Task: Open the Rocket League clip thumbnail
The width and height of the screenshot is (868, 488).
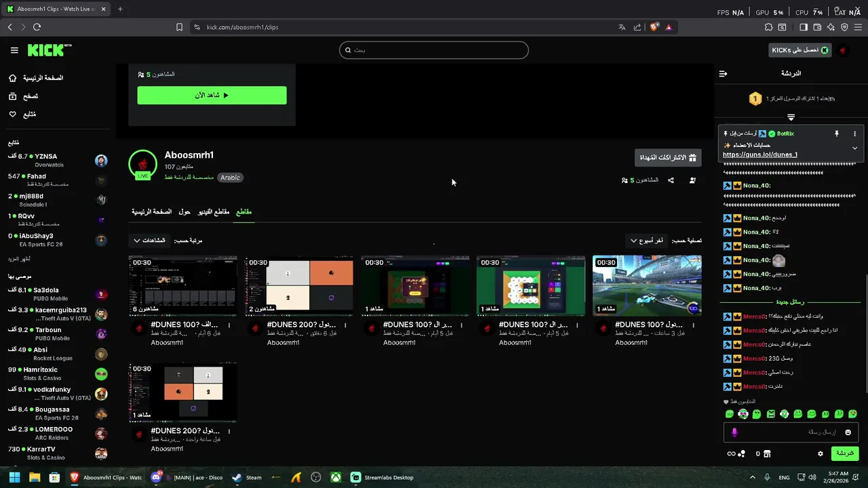Action: [x=647, y=285]
